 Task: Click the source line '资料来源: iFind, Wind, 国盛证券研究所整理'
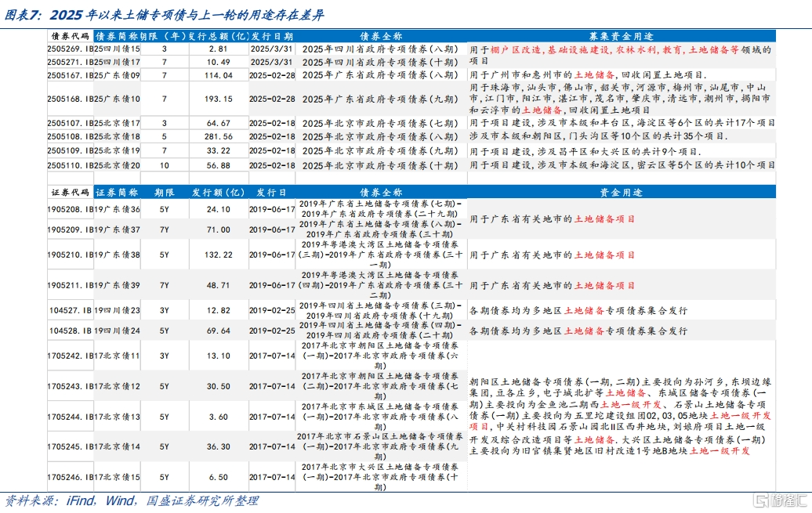click(x=132, y=500)
